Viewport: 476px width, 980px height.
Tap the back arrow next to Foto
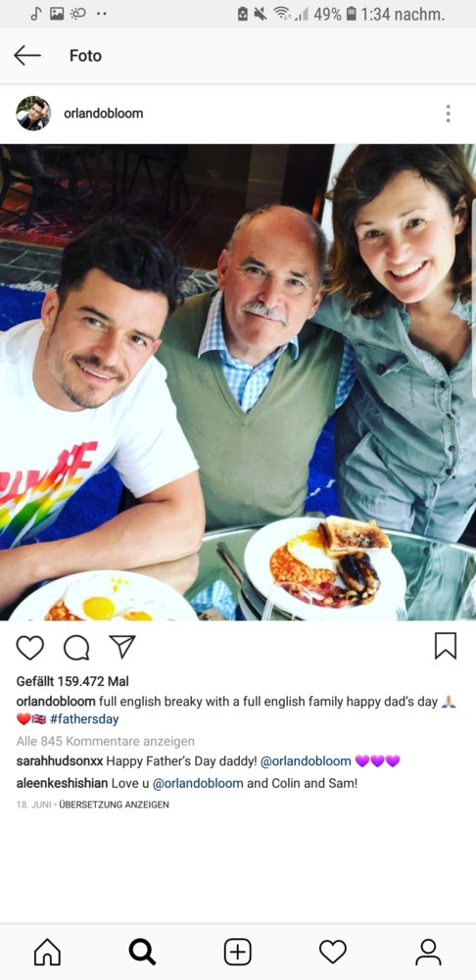[27, 56]
